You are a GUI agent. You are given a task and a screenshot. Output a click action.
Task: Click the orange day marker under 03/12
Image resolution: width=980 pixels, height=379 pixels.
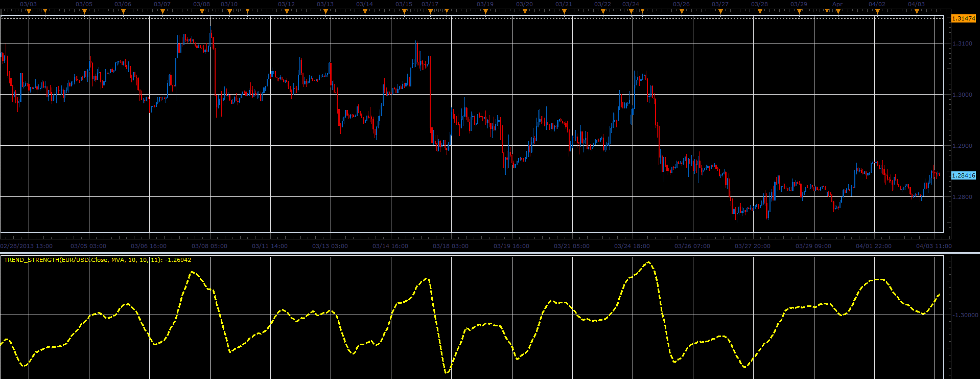pos(286,11)
